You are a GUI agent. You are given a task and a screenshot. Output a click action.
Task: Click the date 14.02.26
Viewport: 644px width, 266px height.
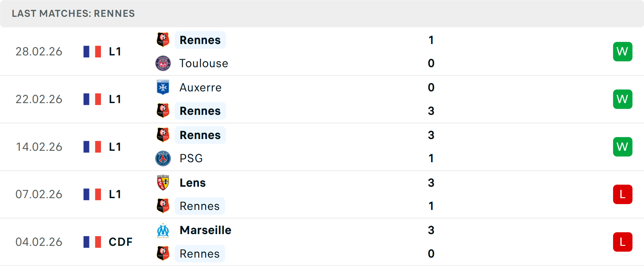(x=39, y=146)
